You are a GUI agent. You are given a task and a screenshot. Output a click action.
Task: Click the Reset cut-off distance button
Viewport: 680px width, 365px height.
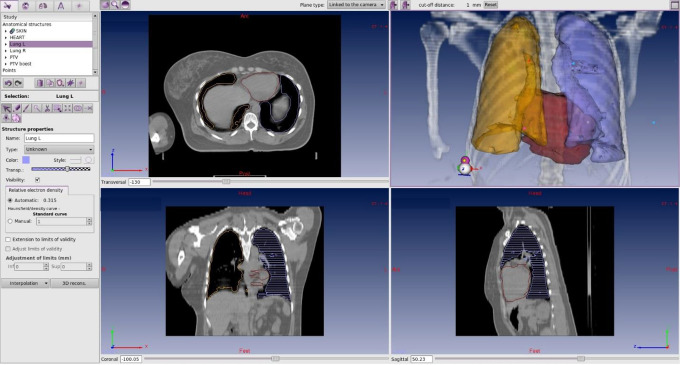pyautogui.click(x=490, y=5)
